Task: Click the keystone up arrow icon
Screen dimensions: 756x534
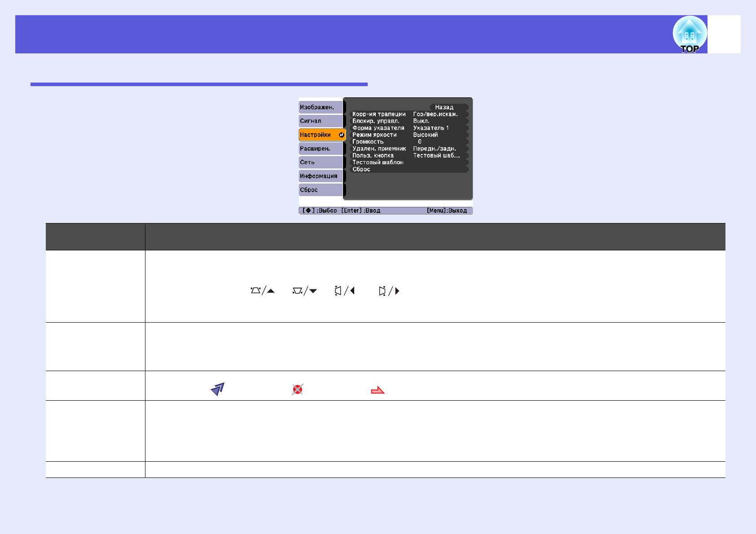Action: 263,291
